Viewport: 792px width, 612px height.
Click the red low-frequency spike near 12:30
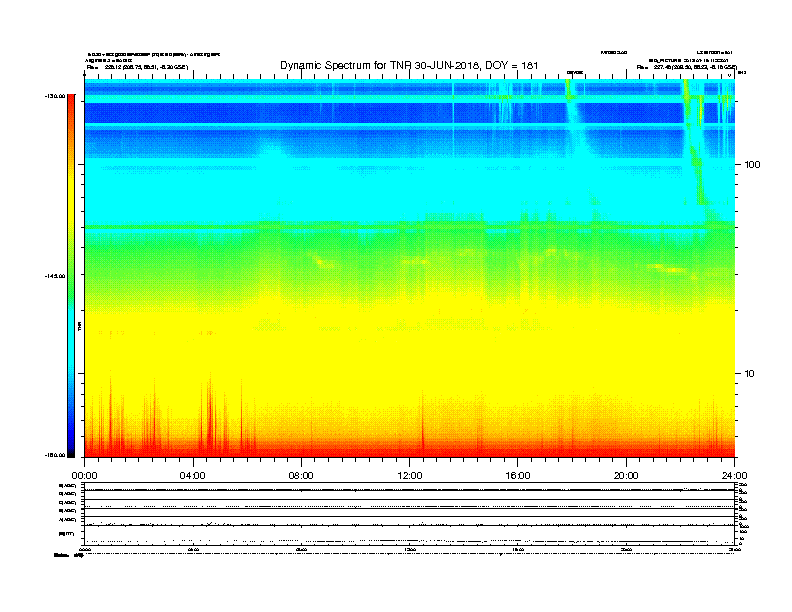423,424
